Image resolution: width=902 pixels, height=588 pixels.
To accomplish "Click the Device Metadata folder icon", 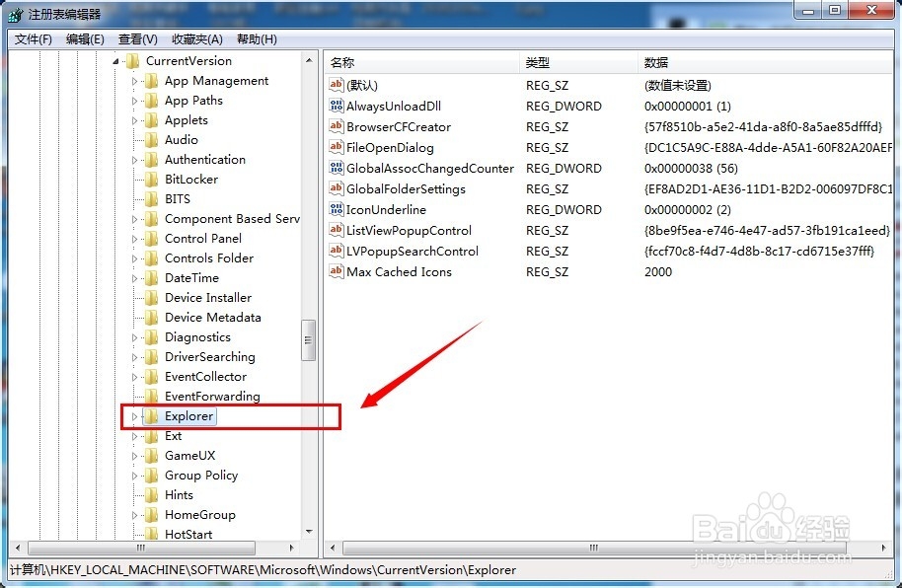I will 151,317.
